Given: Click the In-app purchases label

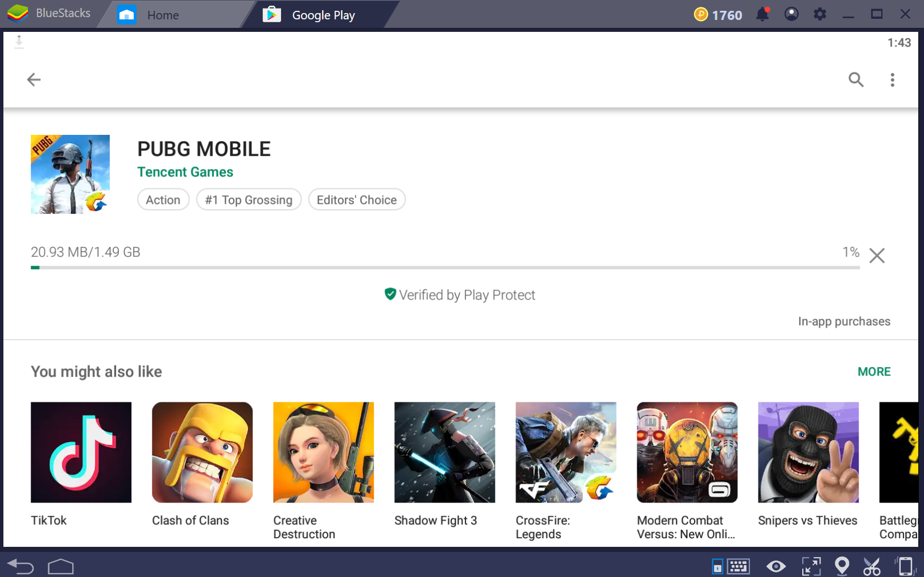Looking at the screenshot, I should point(844,322).
